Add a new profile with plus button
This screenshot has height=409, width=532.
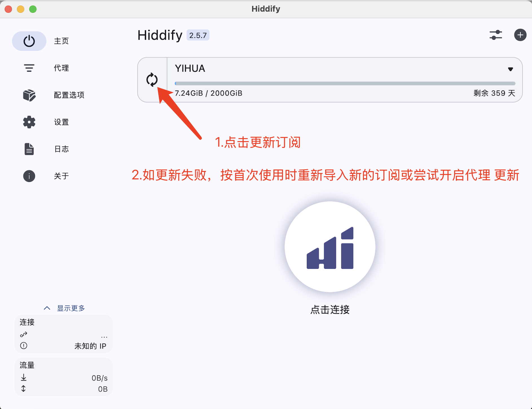tap(520, 35)
